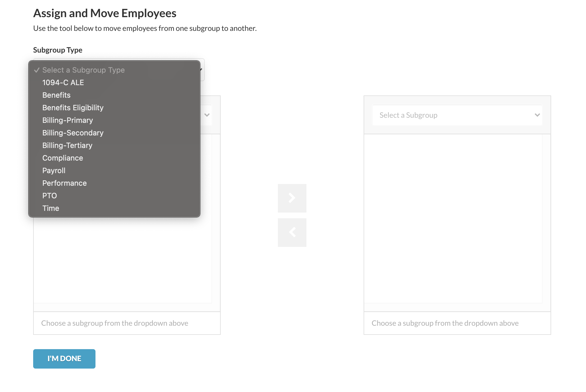
Task: Click the left 'Choose a subgroup from the dropdown above' text
Action: [x=115, y=323]
